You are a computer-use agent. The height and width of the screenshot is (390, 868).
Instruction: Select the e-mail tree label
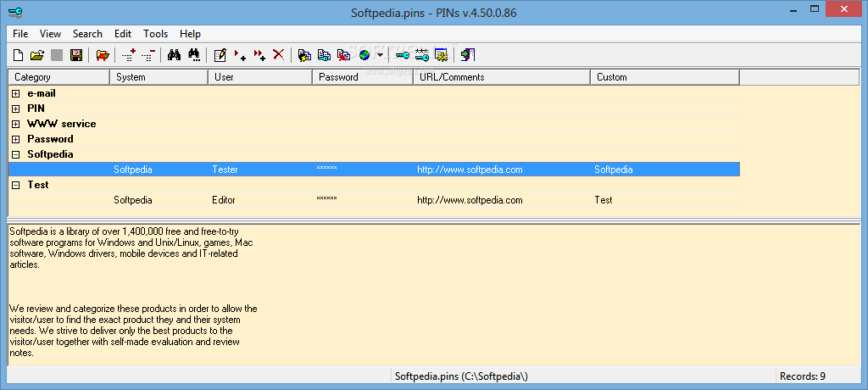(42, 93)
